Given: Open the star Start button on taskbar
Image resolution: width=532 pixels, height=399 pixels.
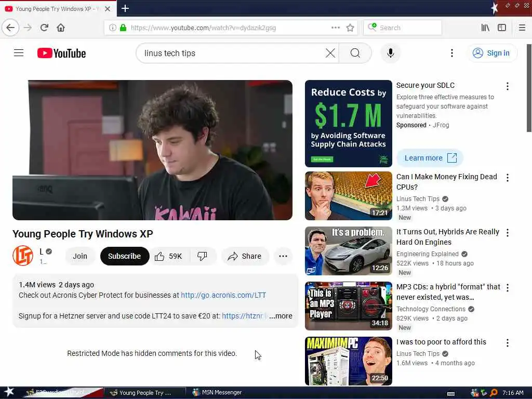Looking at the screenshot, I should coord(8,392).
